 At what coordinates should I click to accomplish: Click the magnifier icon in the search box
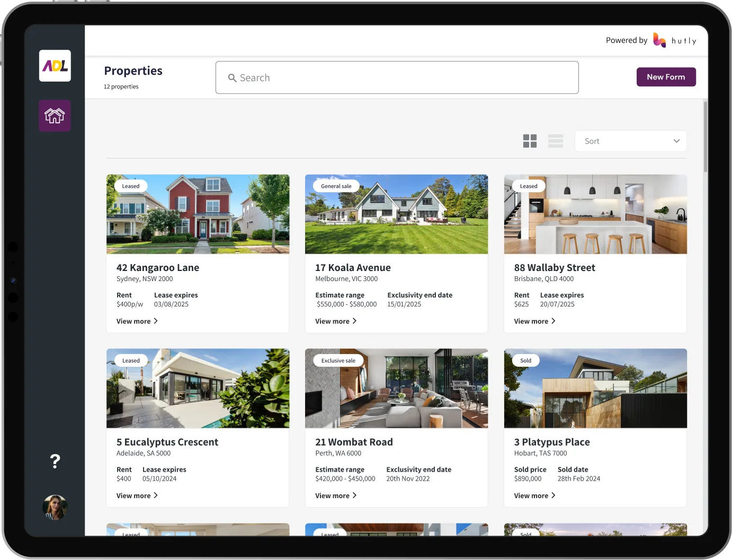[232, 78]
